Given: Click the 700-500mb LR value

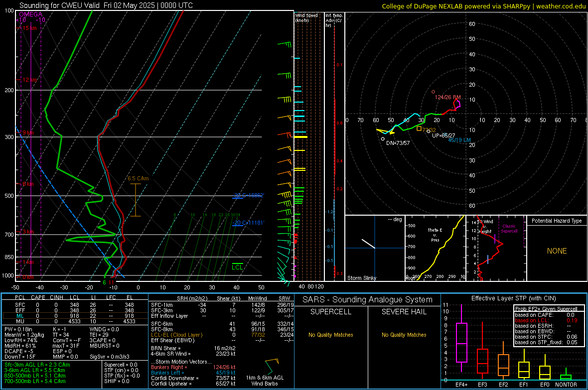Looking at the screenshot, I should click(x=35, y=381).
